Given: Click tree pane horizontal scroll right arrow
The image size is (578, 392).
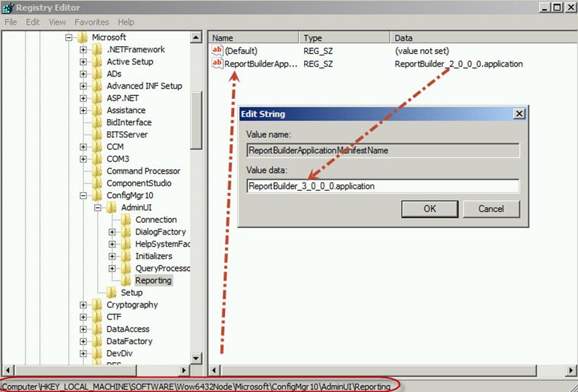Looking at the screenshot, I should point(184,370).
